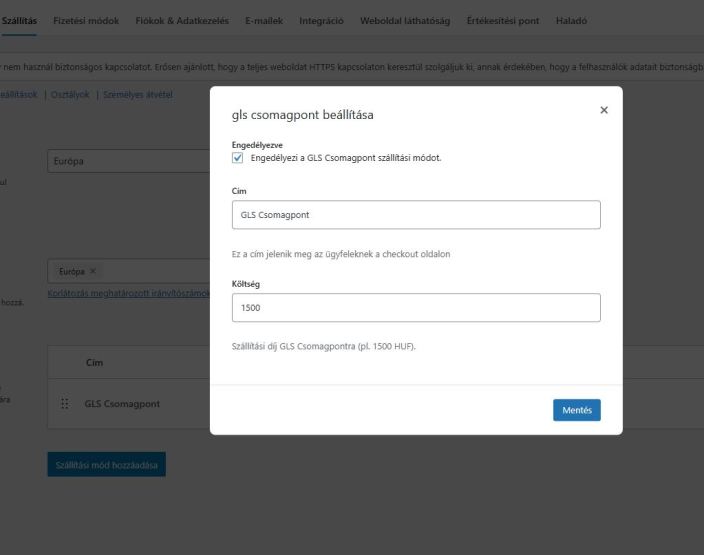Open the Szállítás tab
This screenshot has width=704, height=555.
click(19, 21)
